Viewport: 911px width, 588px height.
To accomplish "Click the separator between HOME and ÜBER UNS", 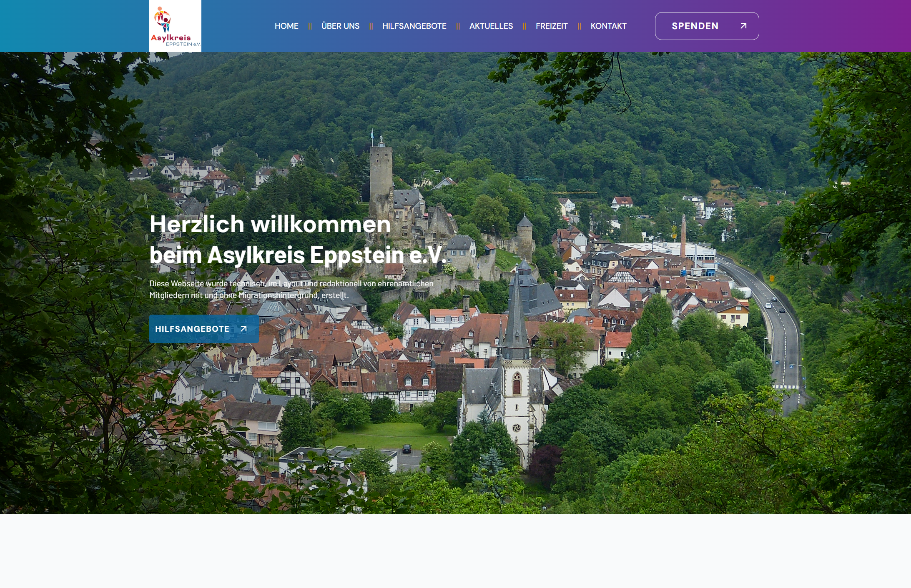I will click(310, 26).
